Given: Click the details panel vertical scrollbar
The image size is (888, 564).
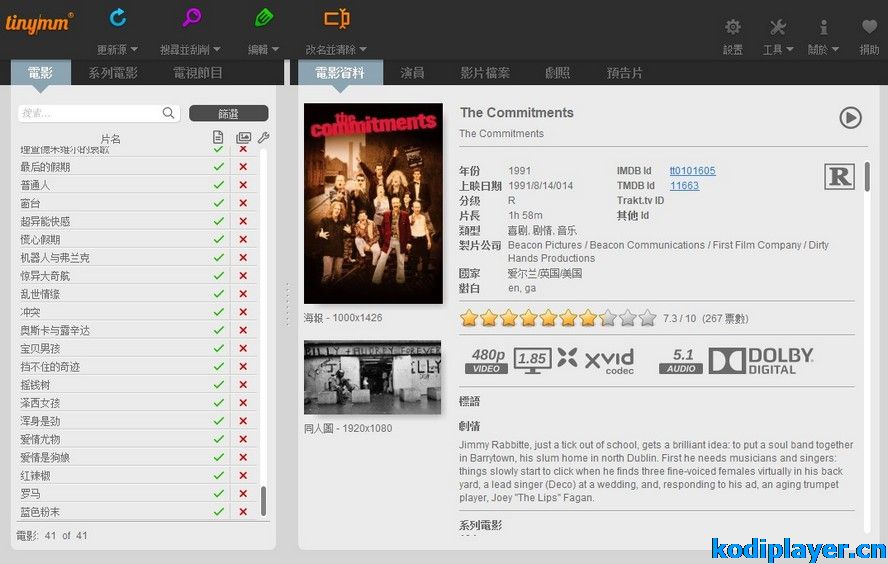Looking at the screenshot, I should click(x=867, y=177).
